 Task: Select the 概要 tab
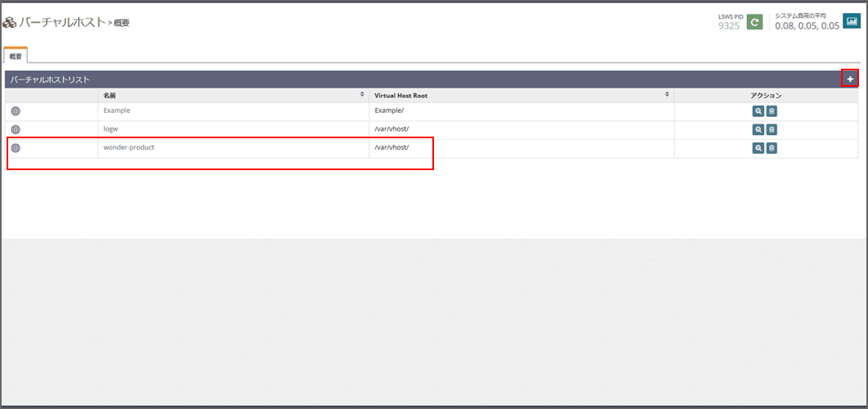[16, 56]
